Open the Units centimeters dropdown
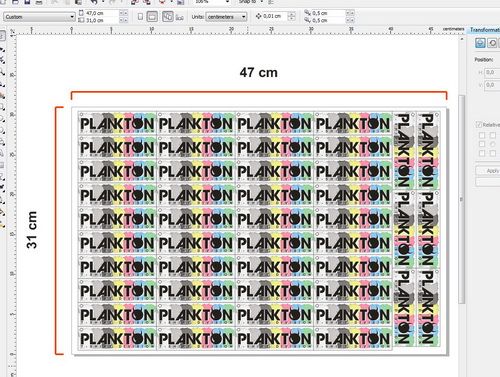Viewport: 500px width, 377px height. [x=226, y=17]
